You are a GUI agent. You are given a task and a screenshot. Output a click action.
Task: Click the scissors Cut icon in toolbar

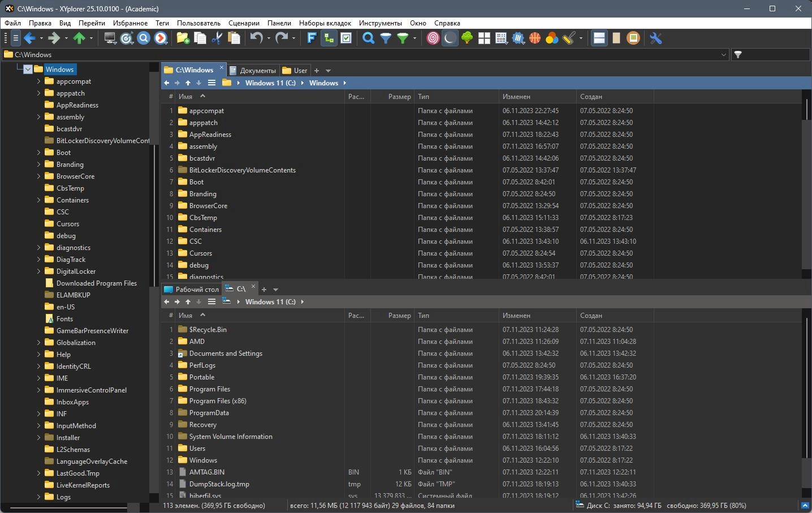(217, 38)
